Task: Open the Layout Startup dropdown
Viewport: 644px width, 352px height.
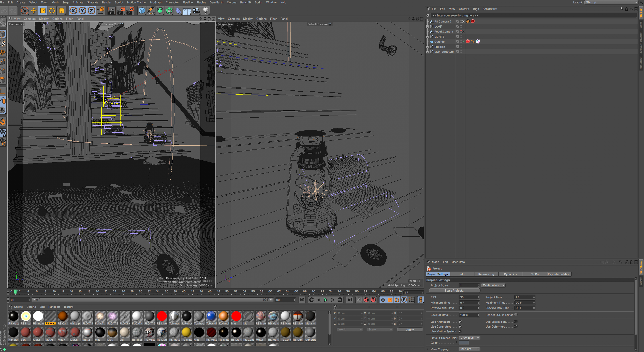Action: tap(611, 2)
